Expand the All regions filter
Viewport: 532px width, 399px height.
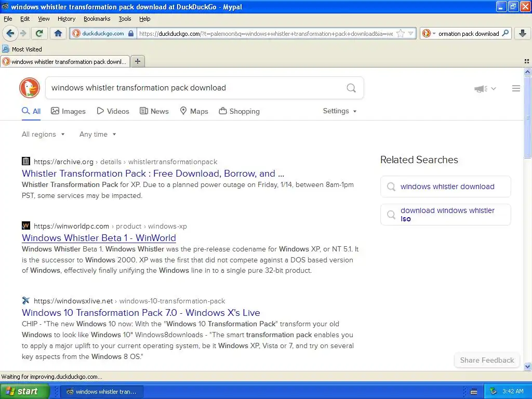(43, 134)
